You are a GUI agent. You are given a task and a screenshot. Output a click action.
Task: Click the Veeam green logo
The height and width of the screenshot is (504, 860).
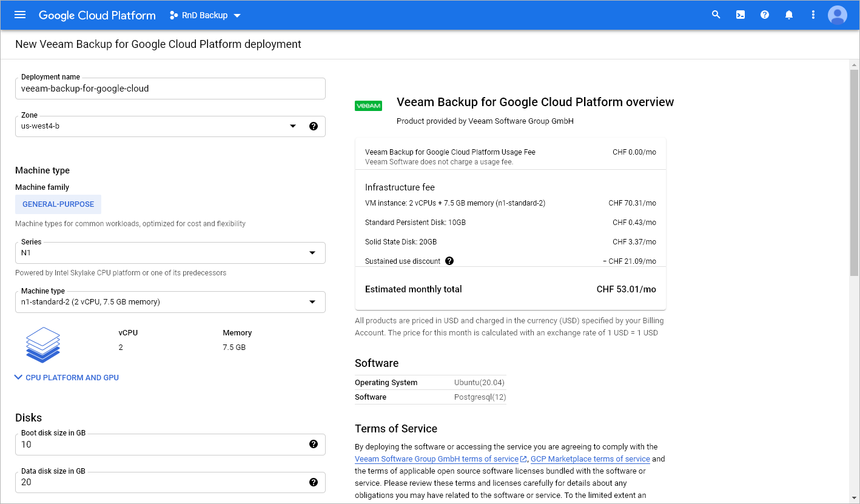coord(368,106)
